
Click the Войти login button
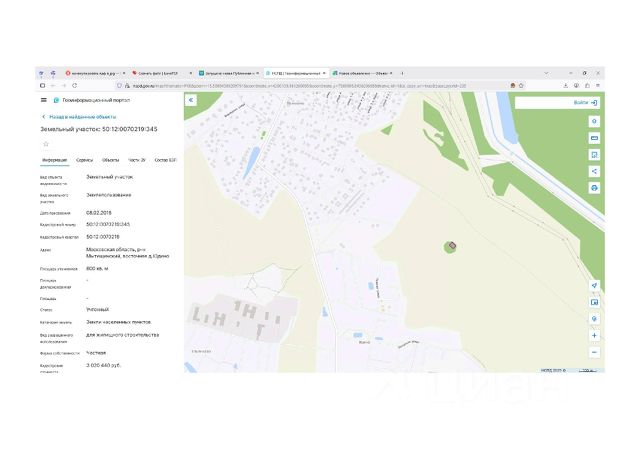(x=585, y=103)
